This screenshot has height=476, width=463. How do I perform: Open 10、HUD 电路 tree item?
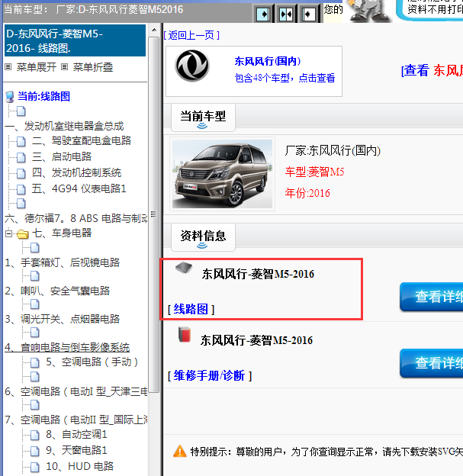pos(80,466)
